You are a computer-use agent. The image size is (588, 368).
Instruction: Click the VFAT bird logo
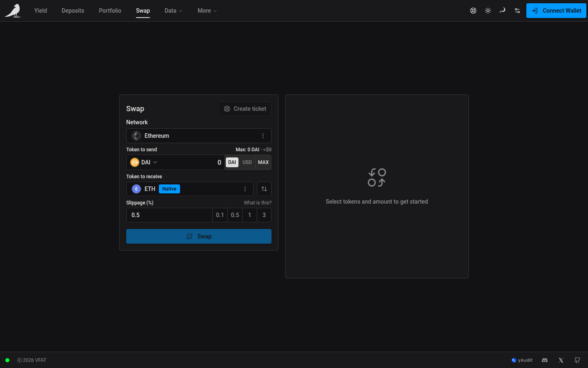coord(13,11)
